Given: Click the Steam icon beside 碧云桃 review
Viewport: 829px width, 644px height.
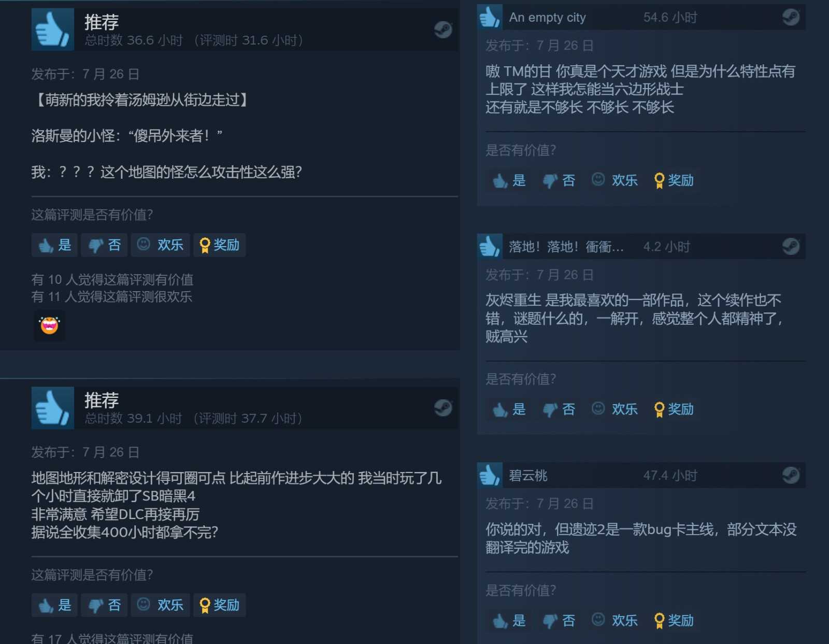Looking at the screenshot, I should [791, 475].
